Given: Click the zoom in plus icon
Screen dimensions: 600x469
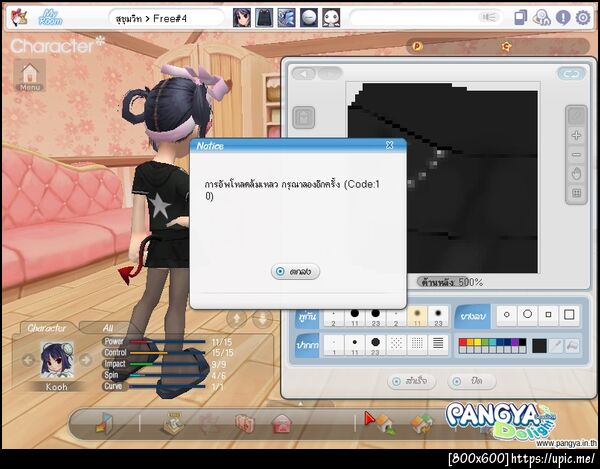Looking at the screenshot, I should point(576,135).
